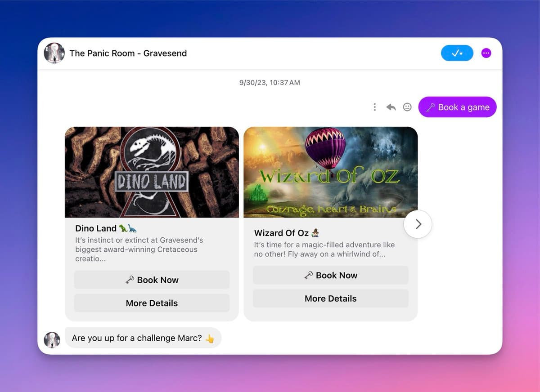Image resolution: width=540 pixels, height=392 pixels.
Task: Open The Panic Room profile avatar in header
Action: click(x=54, y=53)
